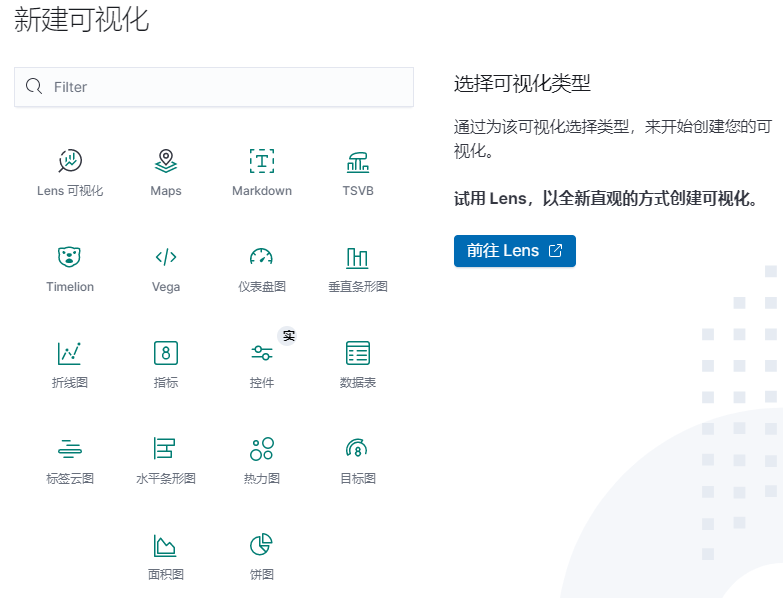Click the 数据表 label text
The width and height of the screenshot is (783, 598).
[x=358, y=383]
